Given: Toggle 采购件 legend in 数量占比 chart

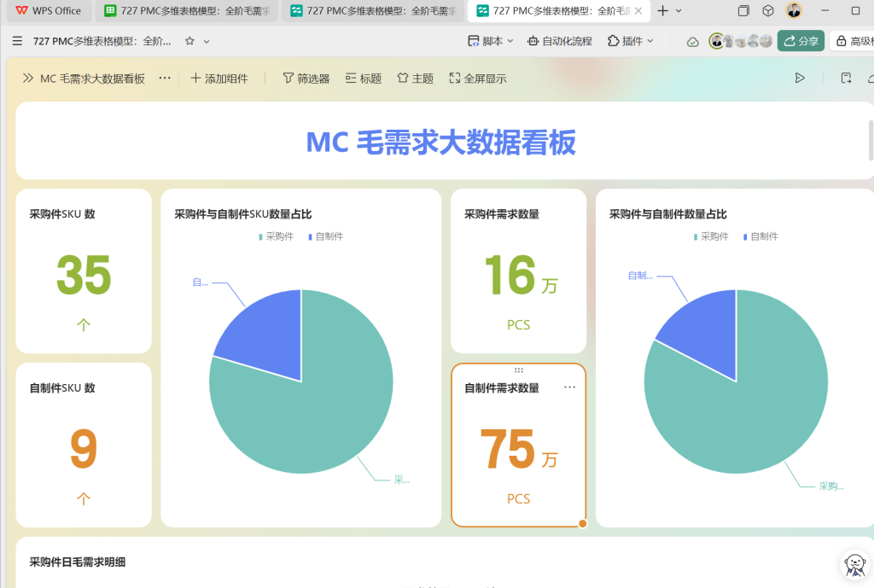Looking at the screenshot, I should point(711,236).
